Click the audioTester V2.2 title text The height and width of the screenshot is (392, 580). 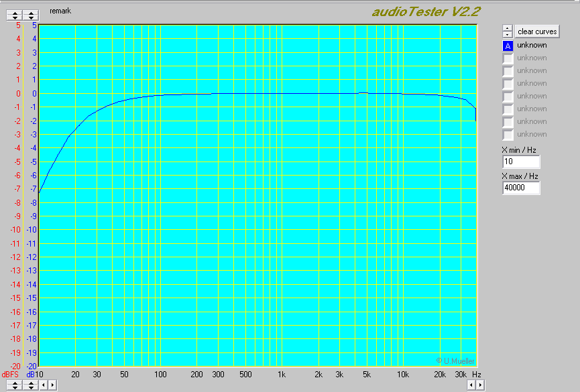click(x=426, y=11)
